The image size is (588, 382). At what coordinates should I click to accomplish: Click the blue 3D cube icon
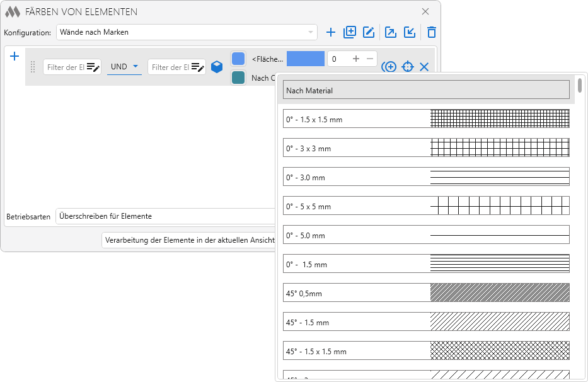[217, 67]
